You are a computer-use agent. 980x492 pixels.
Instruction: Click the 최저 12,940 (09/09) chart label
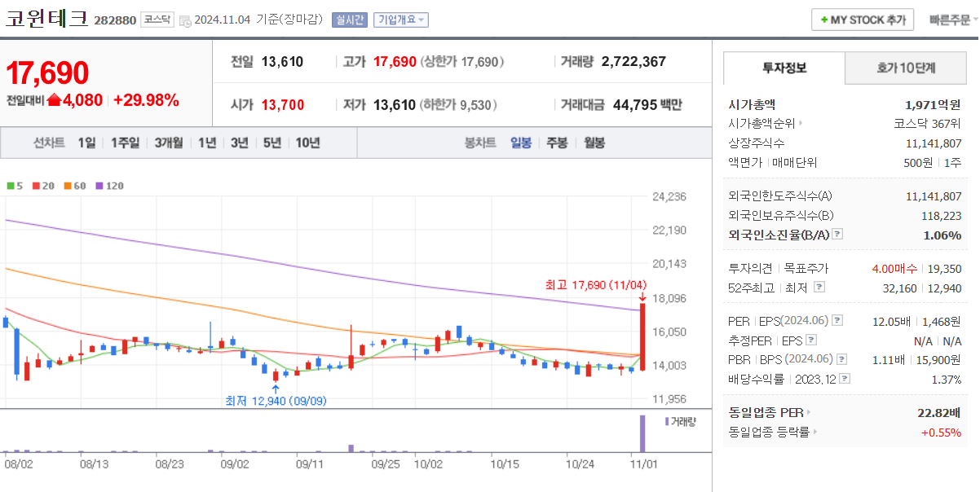click(x=276, y=401)
